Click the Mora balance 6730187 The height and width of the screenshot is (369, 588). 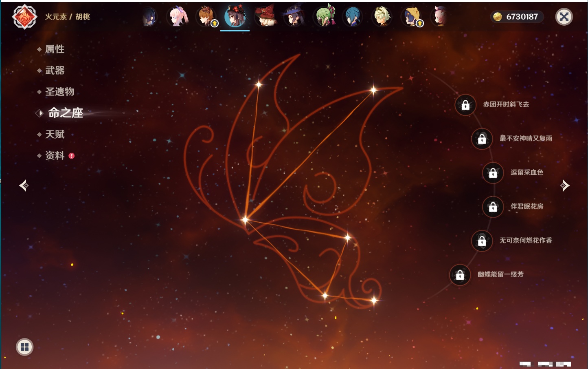tap(522, 17)
